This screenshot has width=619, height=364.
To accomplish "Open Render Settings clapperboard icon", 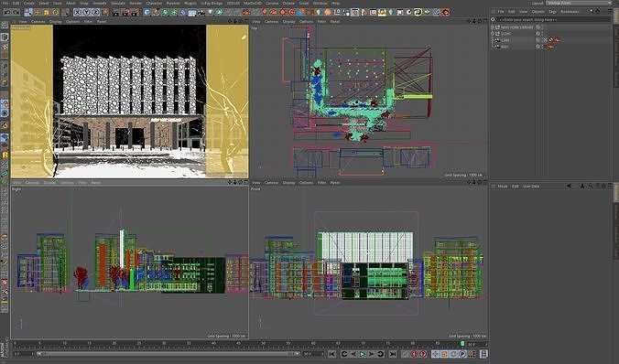I will point(135,13).
